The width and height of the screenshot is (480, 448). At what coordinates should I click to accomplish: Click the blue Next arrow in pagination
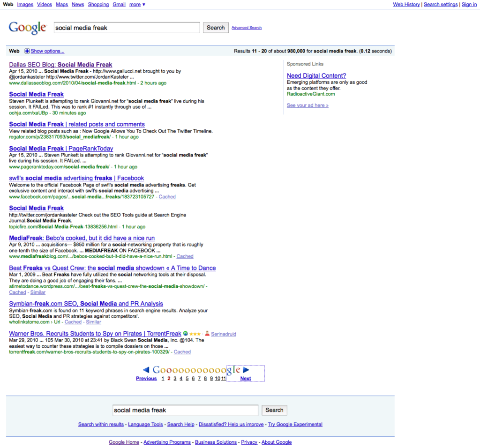[246, 370]
